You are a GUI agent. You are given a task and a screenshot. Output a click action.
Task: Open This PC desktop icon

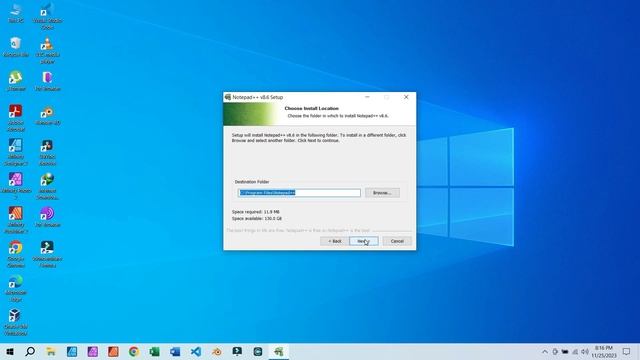point(16,13)
